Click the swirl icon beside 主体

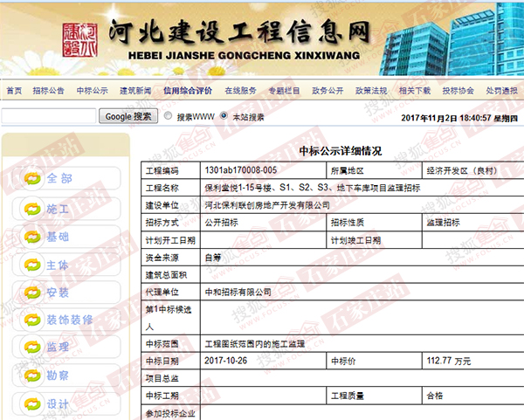tap(32, 265)
